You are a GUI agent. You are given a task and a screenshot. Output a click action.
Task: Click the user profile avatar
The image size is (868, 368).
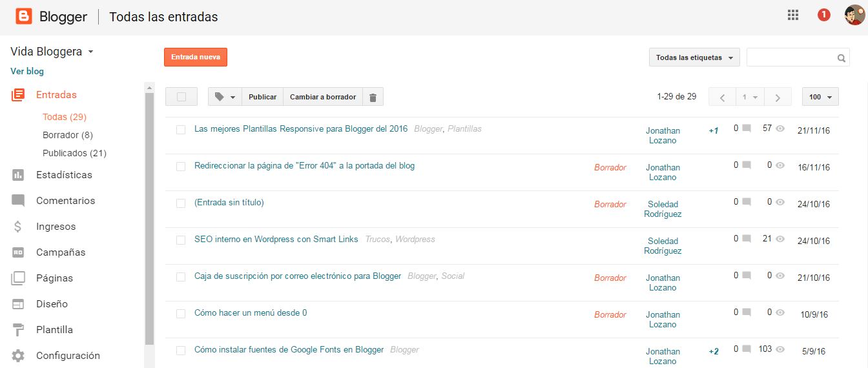854,15
